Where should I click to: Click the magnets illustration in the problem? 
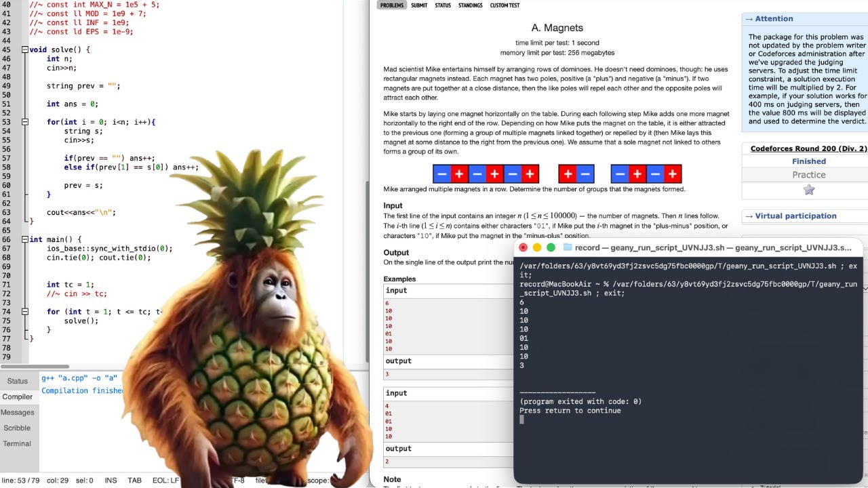pyautogui.click(x=557, y=174)
